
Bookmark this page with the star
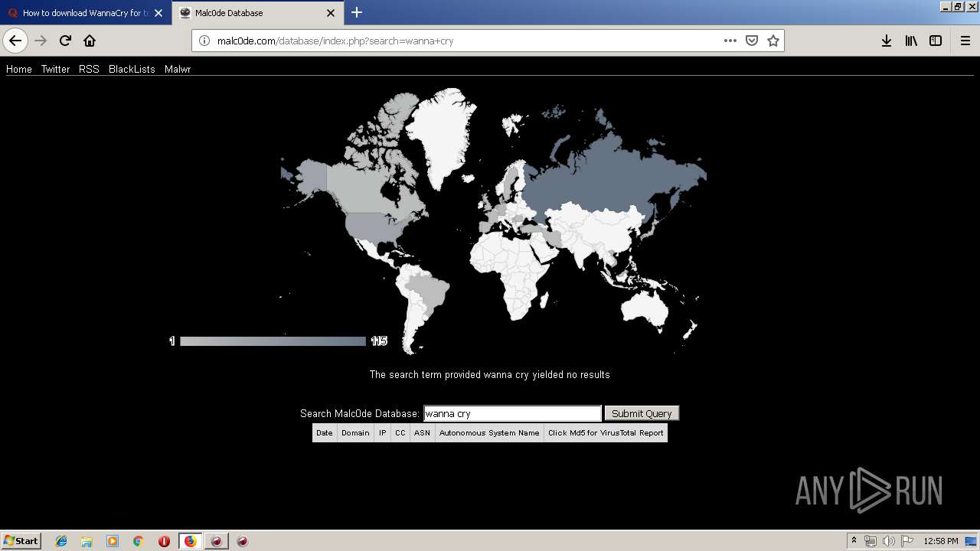pos(773,41)
